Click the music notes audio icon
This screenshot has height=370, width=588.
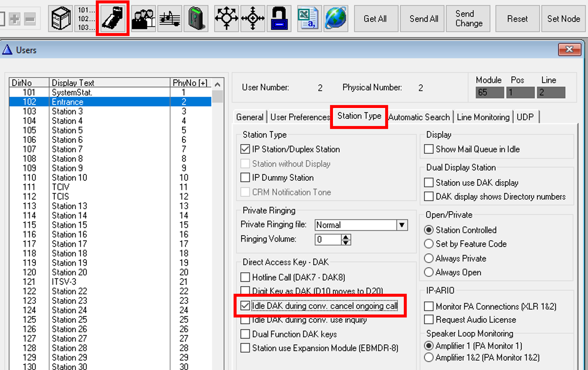[170, 19]
